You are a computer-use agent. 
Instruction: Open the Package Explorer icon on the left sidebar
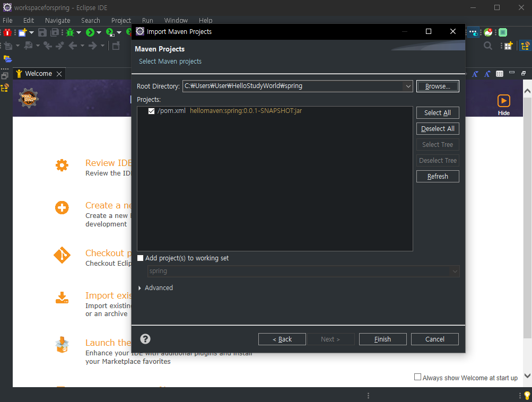(5, 88)
